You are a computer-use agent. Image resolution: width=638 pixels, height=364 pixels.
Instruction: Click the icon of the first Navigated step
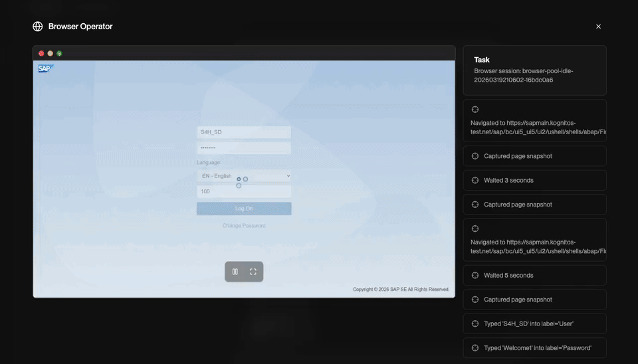475,110
